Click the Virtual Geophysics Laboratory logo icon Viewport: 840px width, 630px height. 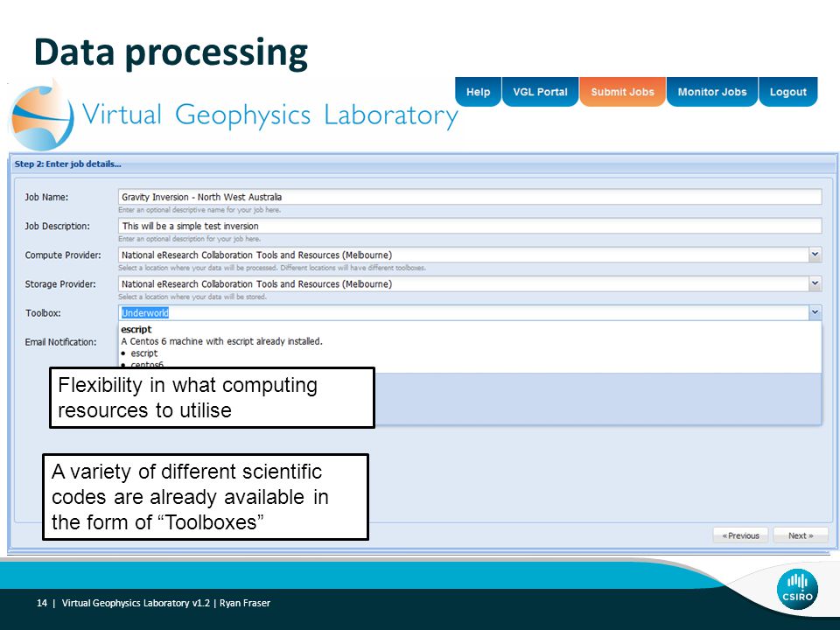42,116
